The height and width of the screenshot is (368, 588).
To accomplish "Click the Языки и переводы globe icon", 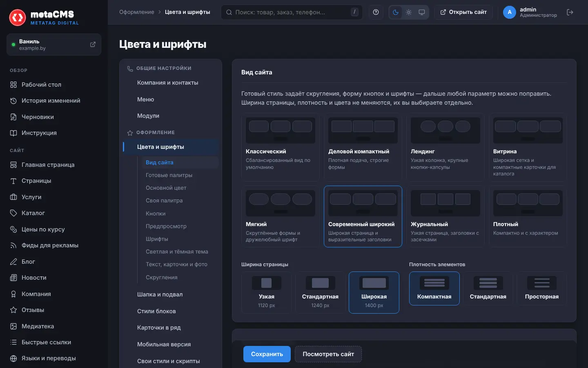I will click(13, 359).
